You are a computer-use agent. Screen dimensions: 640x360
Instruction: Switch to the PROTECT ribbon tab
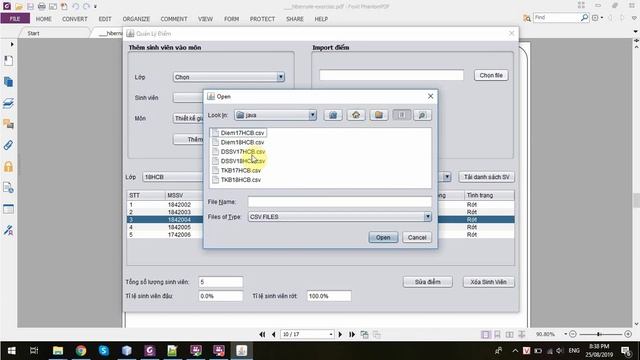(262, 19)
